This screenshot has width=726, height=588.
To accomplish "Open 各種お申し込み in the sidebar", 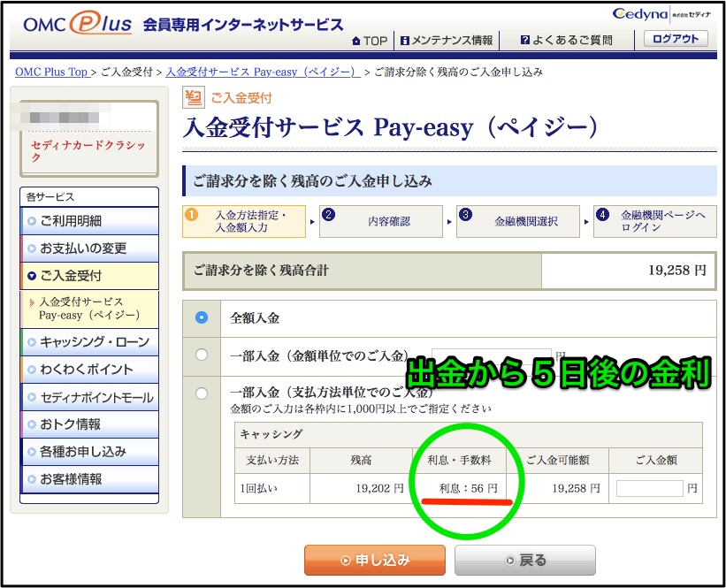I will tap(89, 452).
